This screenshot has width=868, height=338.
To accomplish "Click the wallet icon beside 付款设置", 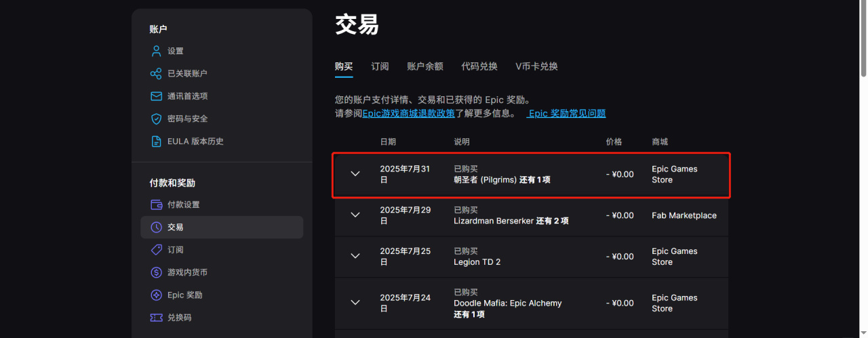I will click(x=156, y=205).
